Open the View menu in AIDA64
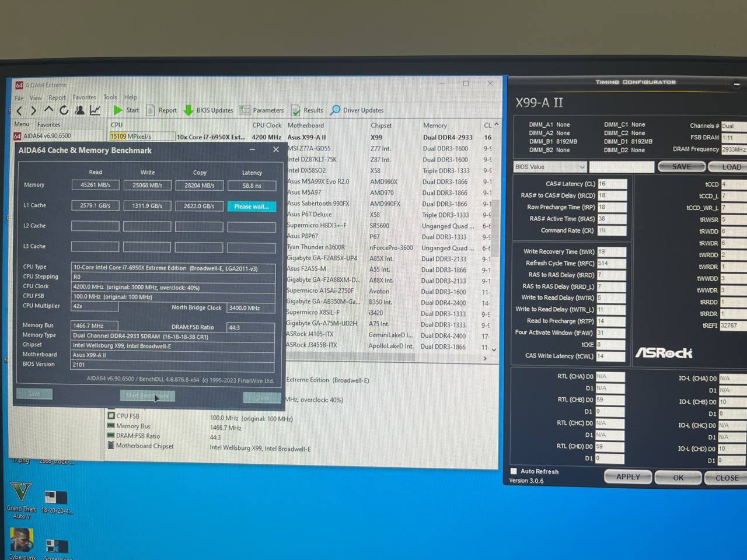 point(36,98)
